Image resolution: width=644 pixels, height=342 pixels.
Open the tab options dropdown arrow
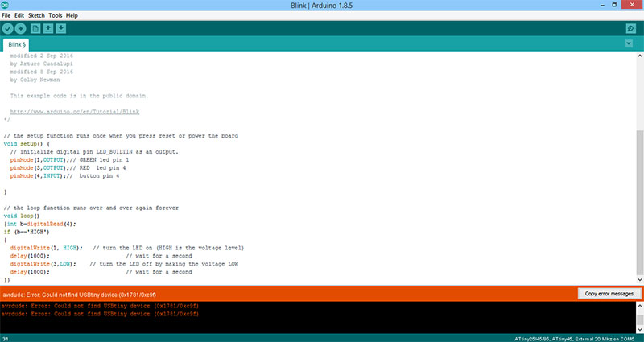pyautogui.click(x=629, y=43)
